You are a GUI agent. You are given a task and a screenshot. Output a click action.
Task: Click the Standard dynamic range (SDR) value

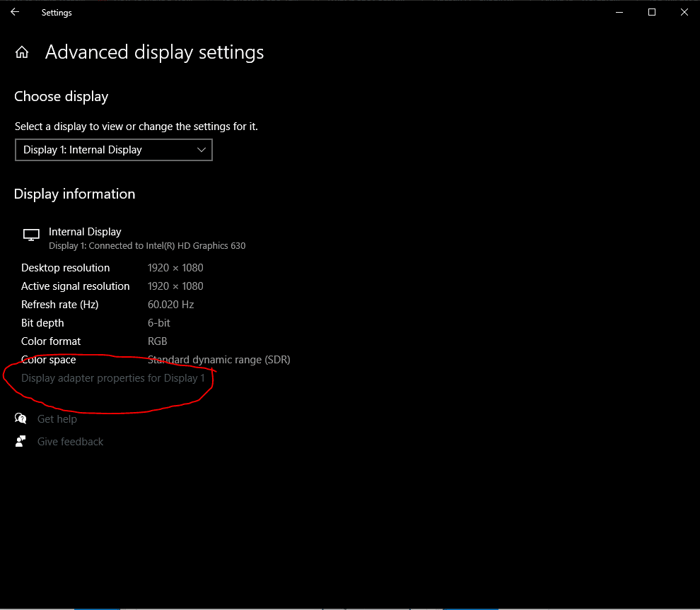[x=218, y=360]
